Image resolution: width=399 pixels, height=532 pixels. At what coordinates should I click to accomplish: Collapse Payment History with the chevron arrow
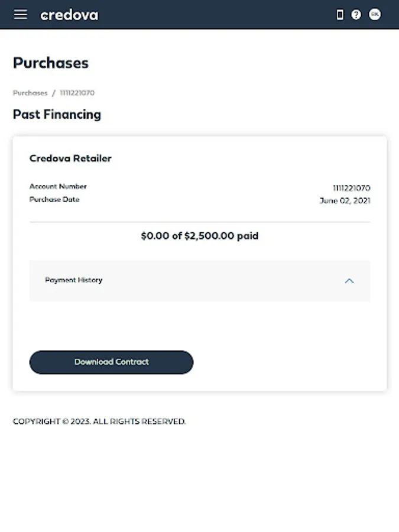click(x=349, y=281)
